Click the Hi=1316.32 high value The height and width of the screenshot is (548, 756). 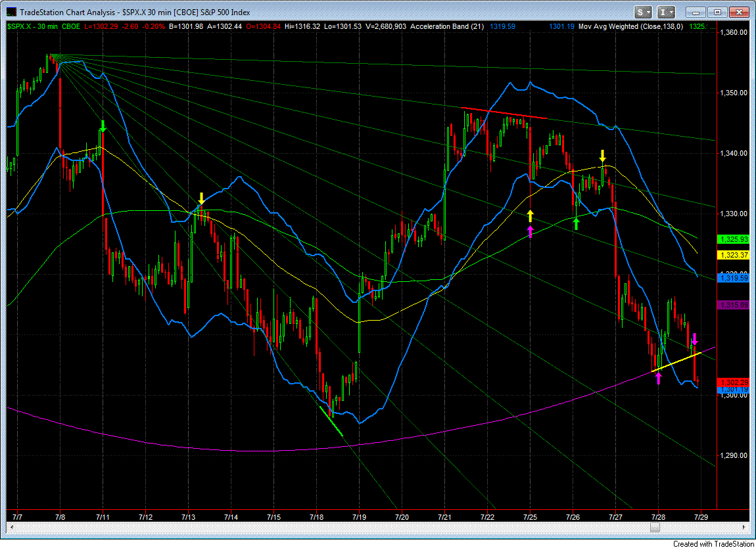(302, 26)
